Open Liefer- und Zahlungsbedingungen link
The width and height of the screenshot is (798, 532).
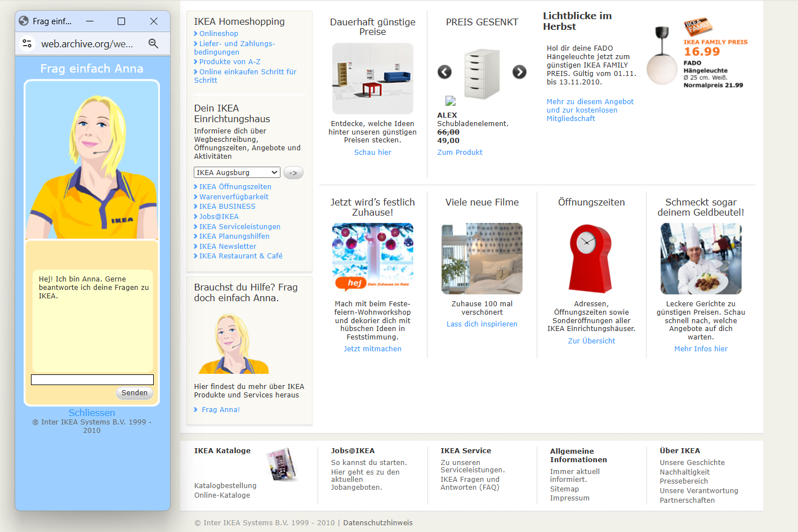tap(235, 48)
